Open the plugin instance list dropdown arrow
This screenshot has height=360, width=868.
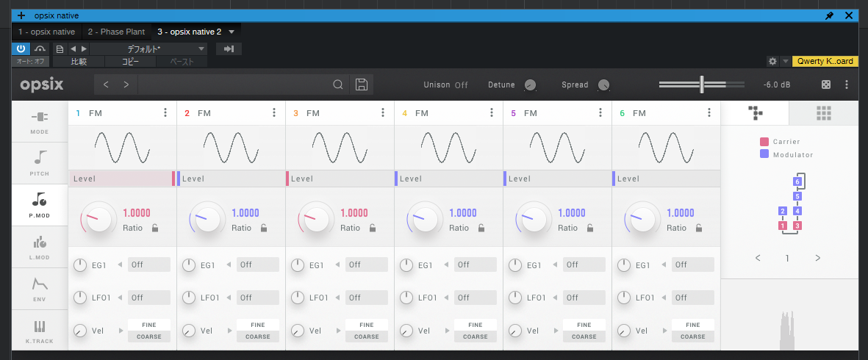point(232,32)
